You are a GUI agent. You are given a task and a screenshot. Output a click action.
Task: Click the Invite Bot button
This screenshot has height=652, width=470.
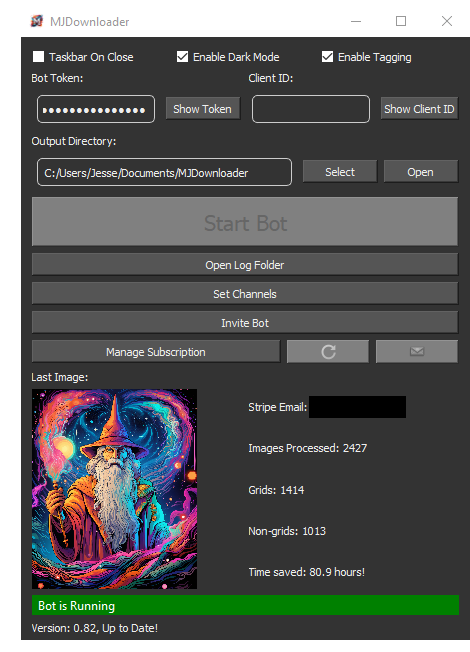click(245, 323)
